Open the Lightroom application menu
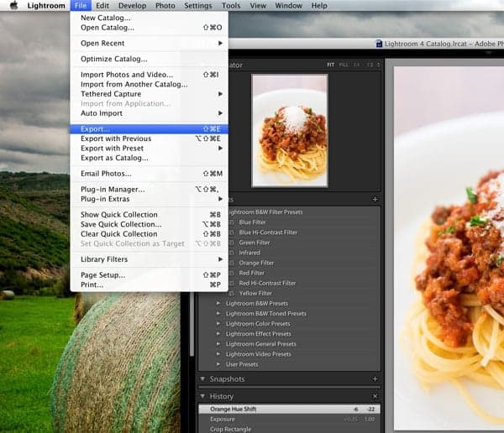The height and width of the screenshot is (433, 504). (46, 6)
